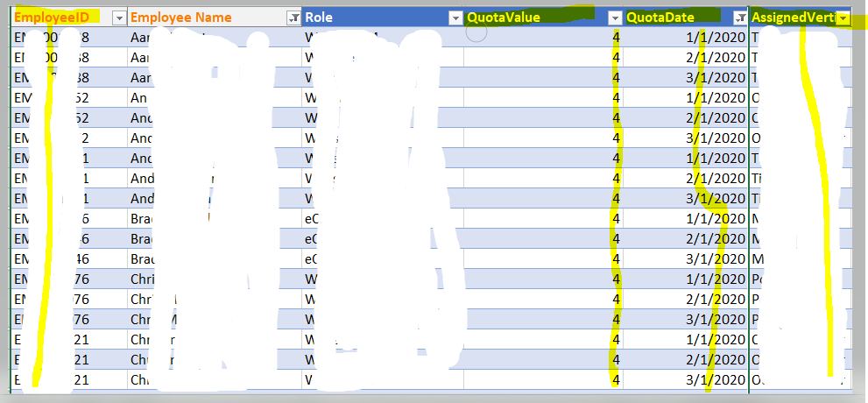Open the Role column filter dropdown
Image resolution: width=868 pixels, height=403 pixels.
tap(455, 18)
